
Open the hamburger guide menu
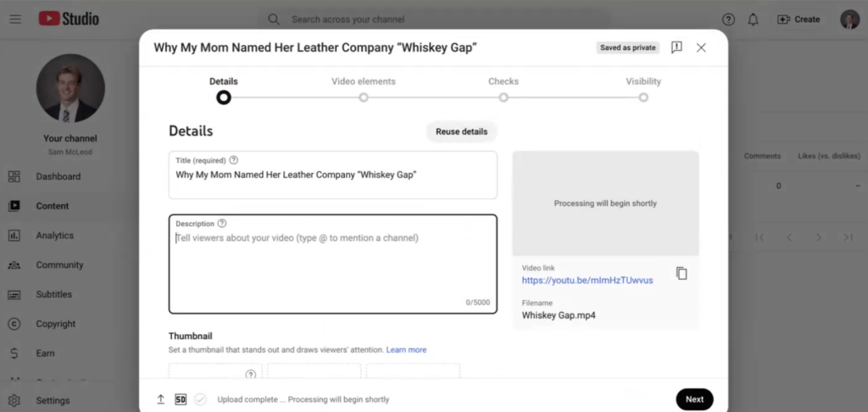tap(15, 19)
